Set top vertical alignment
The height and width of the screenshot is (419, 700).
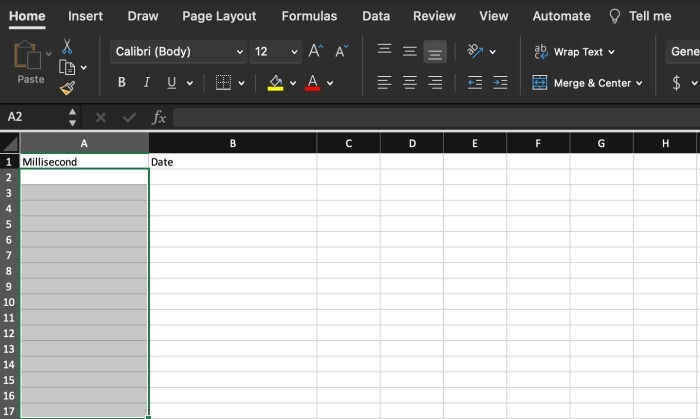tap(384, 49)
